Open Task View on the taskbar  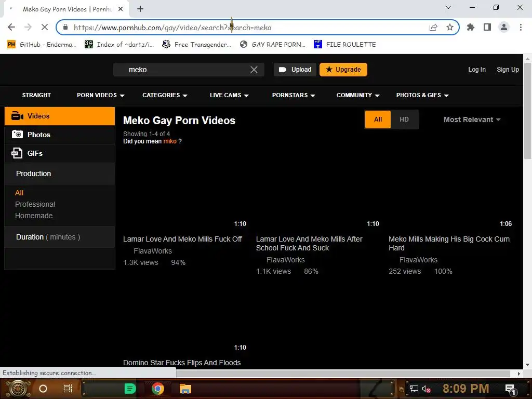point(68,389)
